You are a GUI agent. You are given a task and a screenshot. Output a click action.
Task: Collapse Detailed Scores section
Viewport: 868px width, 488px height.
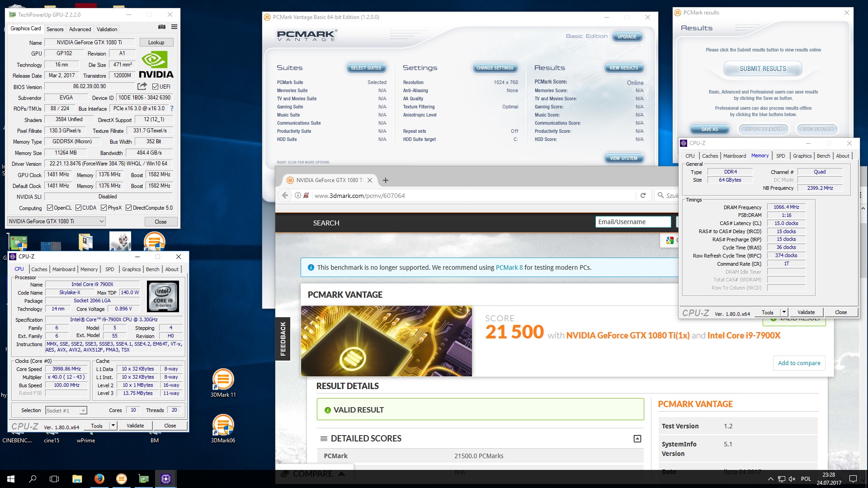(x=637, y=439)
